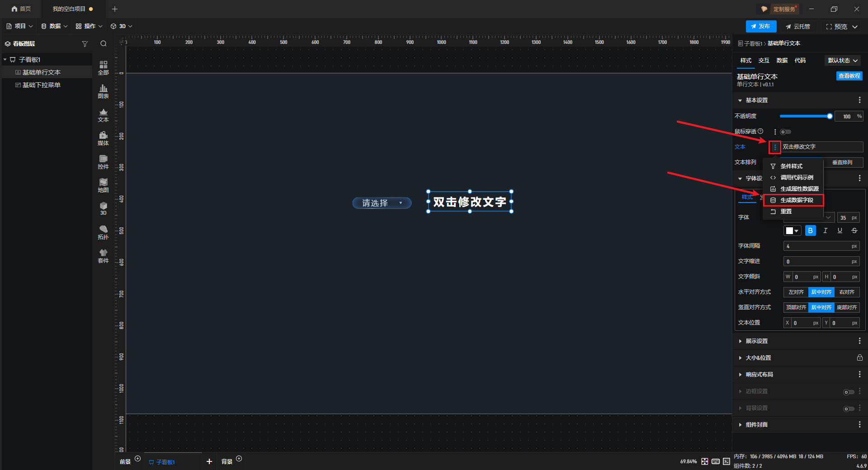Open the 媒体 (media) component category

click(103, 138)
